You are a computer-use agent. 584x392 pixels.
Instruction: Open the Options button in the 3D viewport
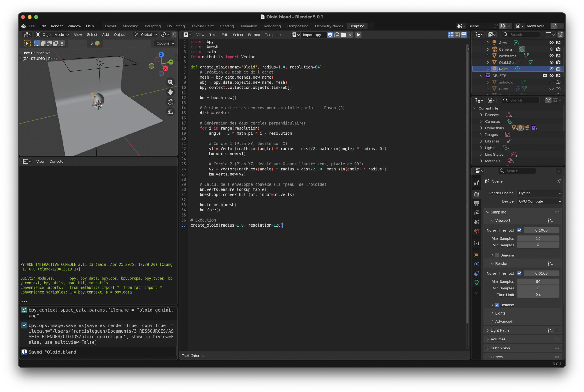[x=165, y=43]
